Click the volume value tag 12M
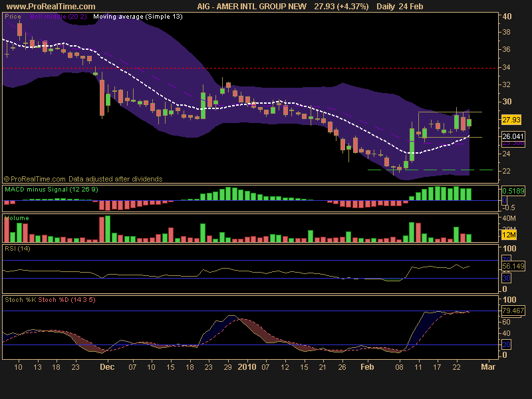532x399 pixels. (x=509, y=235)
